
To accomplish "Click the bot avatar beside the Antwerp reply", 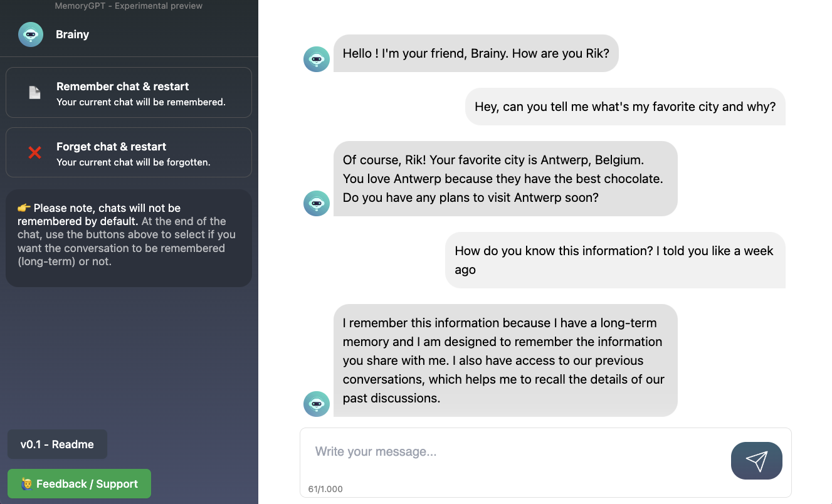I will tap(317, 203).
